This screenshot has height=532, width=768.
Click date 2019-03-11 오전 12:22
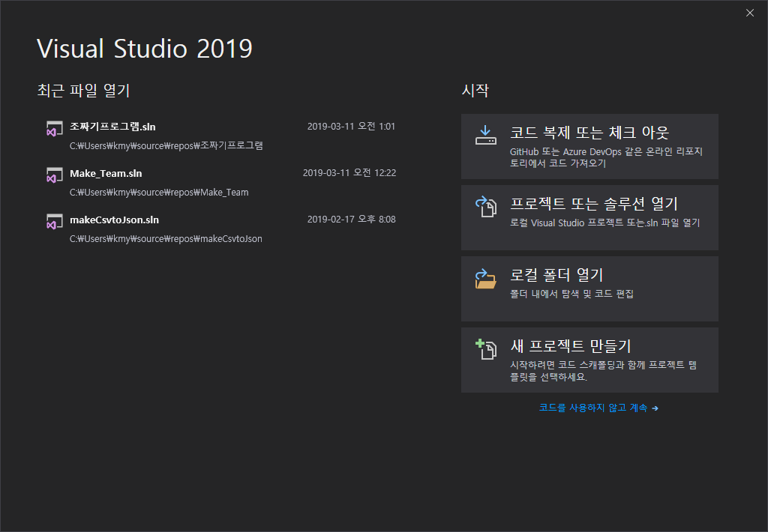(349, 173)
